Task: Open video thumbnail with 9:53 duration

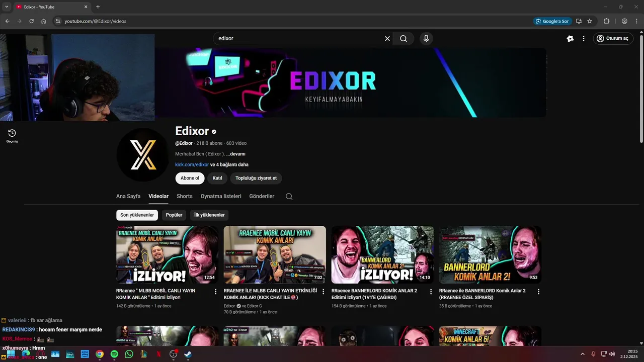Action: click(490, 254)
